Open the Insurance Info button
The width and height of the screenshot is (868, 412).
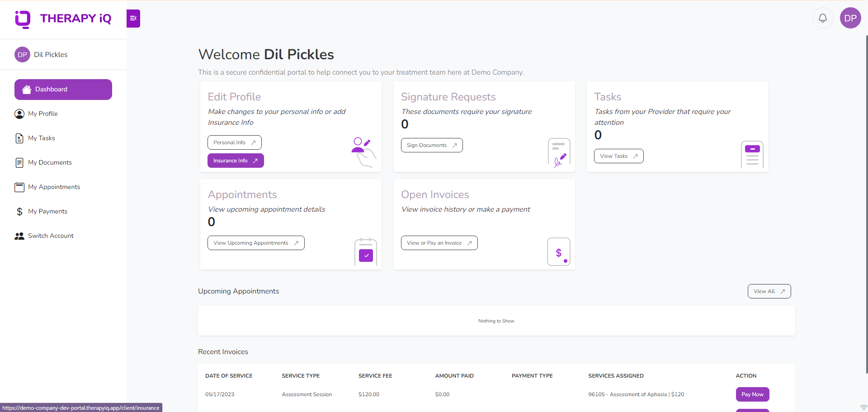point(236,161)
